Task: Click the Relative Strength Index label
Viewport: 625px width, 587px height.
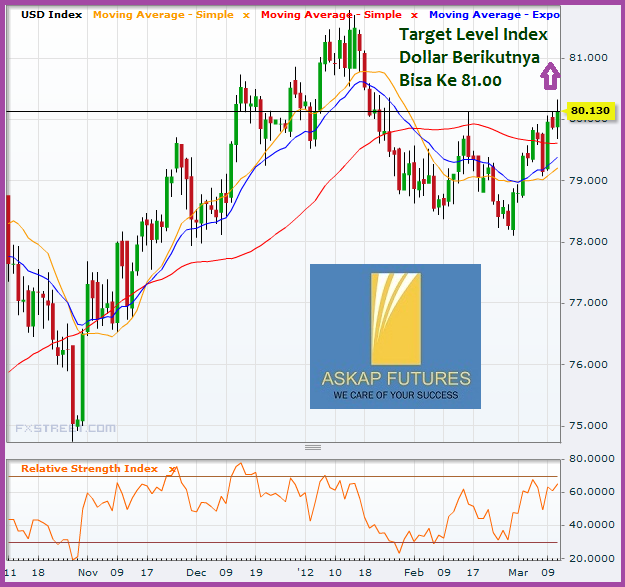Action: 91,468
